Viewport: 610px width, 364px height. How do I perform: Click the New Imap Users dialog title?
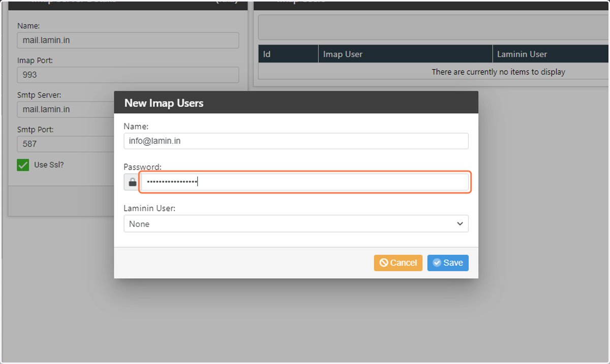pyautogui.click(x=164, y=103)
